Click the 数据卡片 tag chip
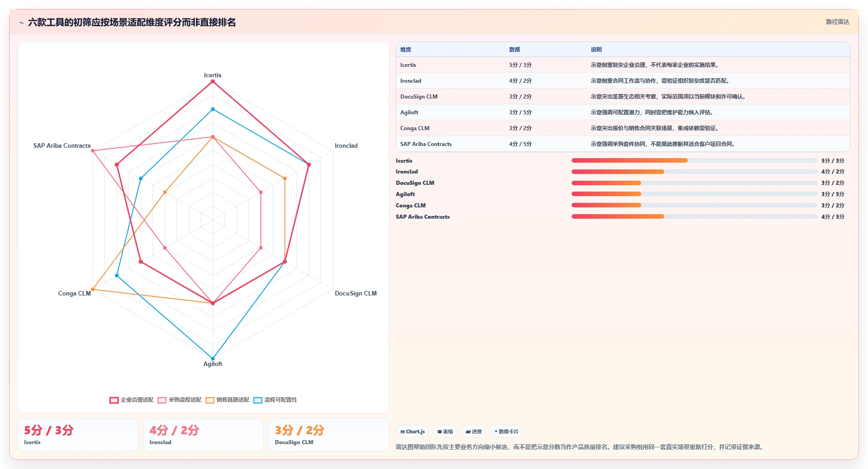 [507, 431]
